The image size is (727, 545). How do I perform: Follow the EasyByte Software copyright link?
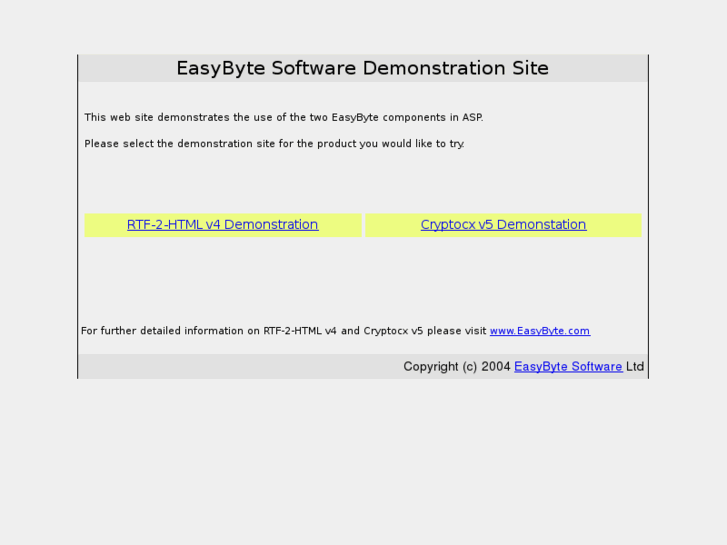(568, 366)
